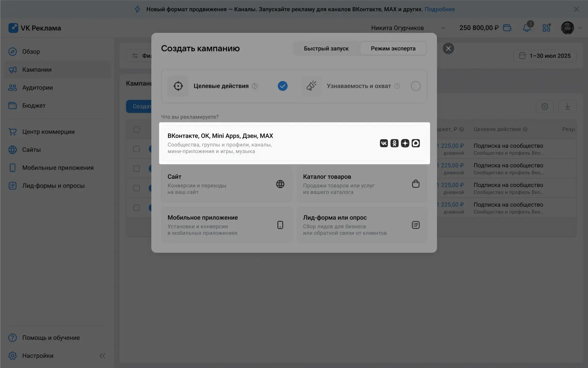
Task: Choose the Мобильное приложение option
Action: [x=227, y=225]
